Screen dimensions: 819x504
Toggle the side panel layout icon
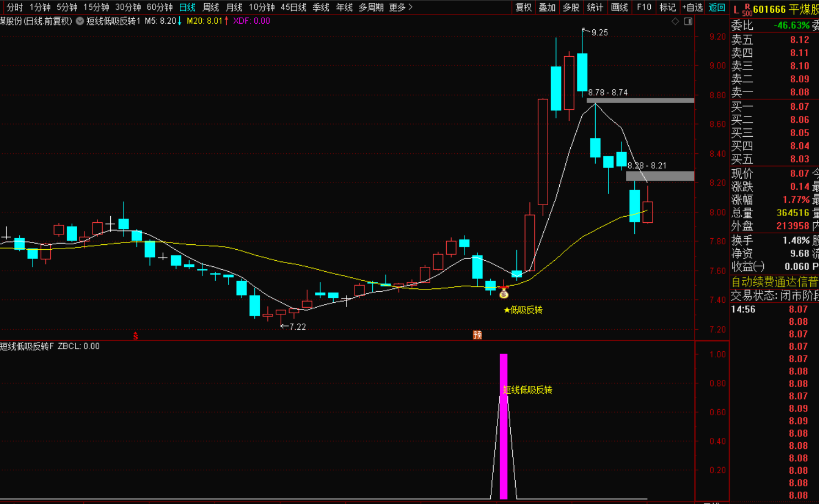pyautogui.click(x=688, y=21)
